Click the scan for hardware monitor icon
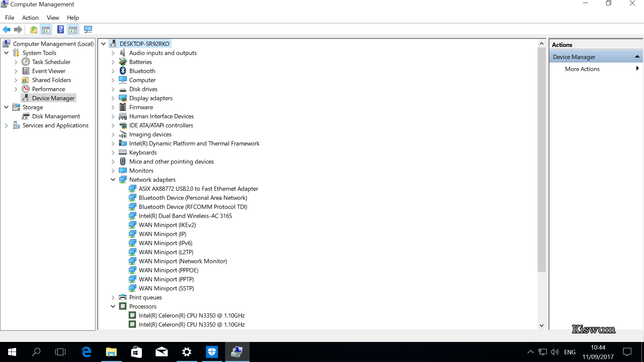Viewport: 644px width, 362px height. pyautogui.click(x=88, y=29)
